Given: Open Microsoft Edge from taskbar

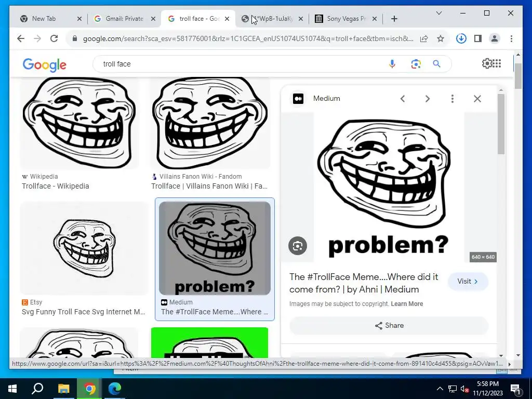Looking at the screenshot, I should 115,389.
